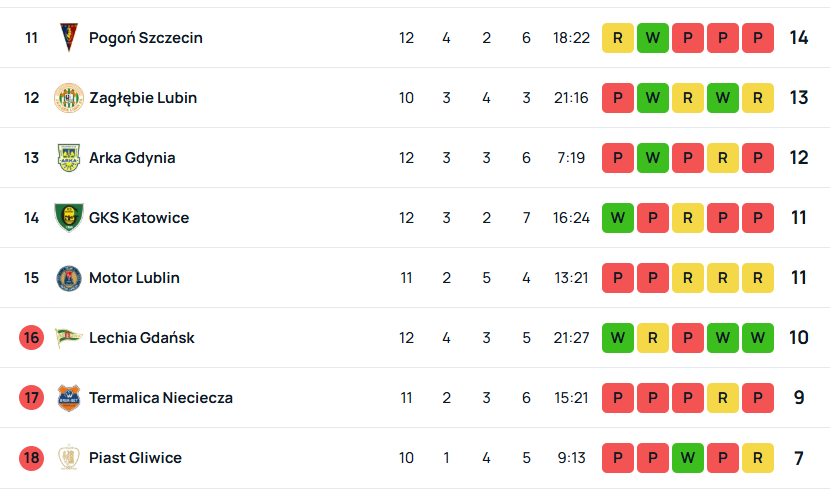Click the Lechia Gdańsk club crest

69,338
